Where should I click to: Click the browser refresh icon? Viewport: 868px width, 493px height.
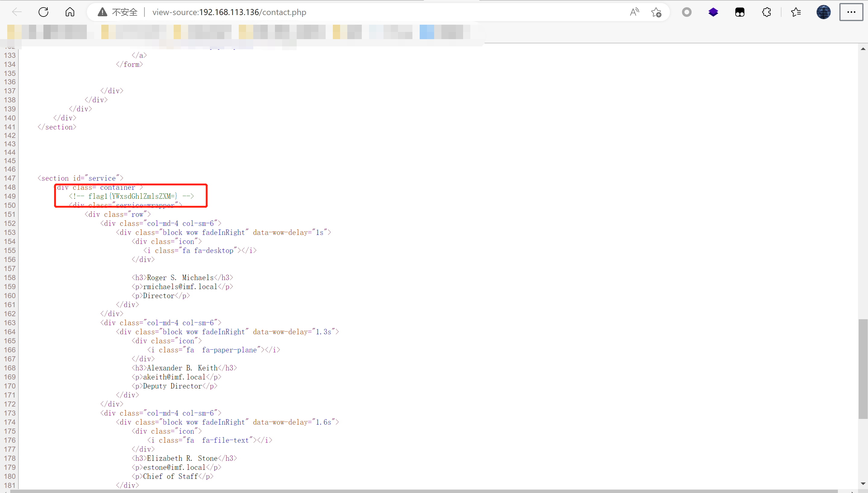point(43,12)
